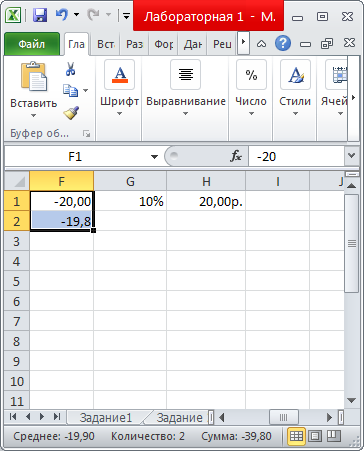This screenshot has height=451, width=364.
Task: Activate the Format Painter brush
Action: pyautogui.click(x=71, y=113)
